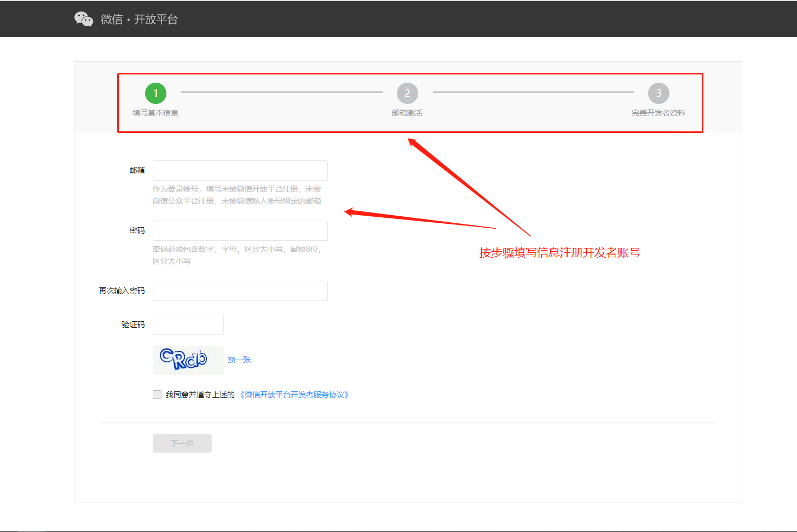Focus the 验证码 captcha input field
This screenshot has height=532, width=797.
tap(188, 325)
